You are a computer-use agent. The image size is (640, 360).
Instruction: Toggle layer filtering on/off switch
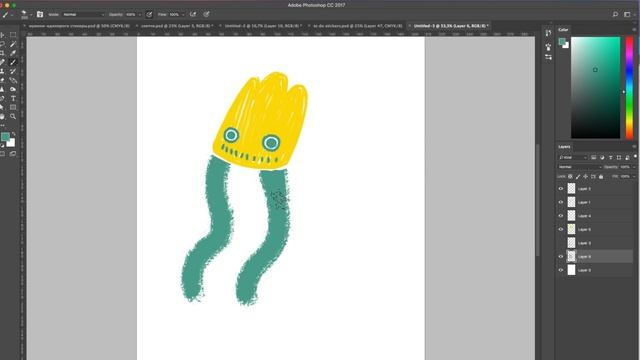(x=636, y=156)
